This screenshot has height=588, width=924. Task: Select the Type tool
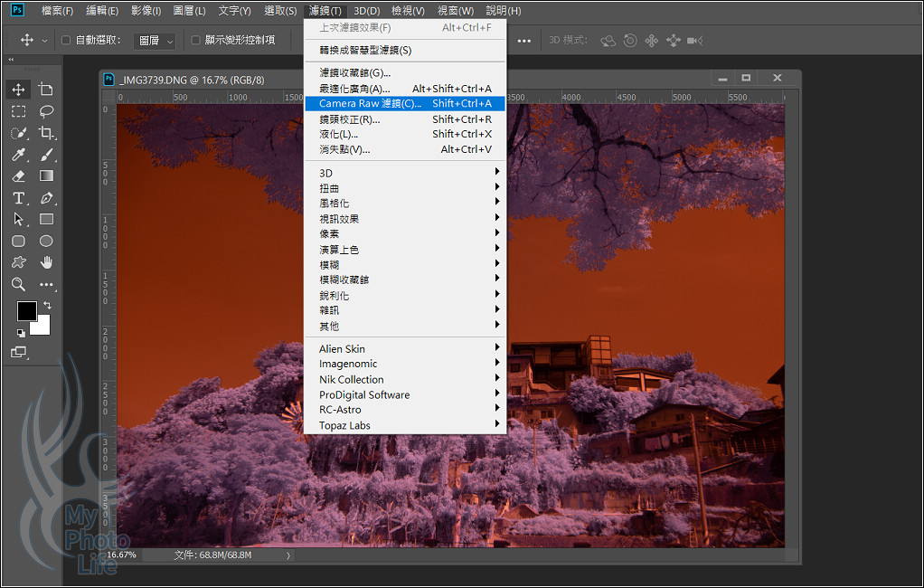tap(18, 198)
